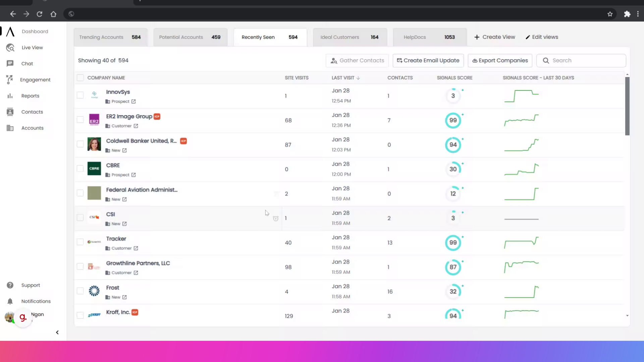Focus the Search input field
The width and height of the screenshot is (644, 362).
pos(581,61)
